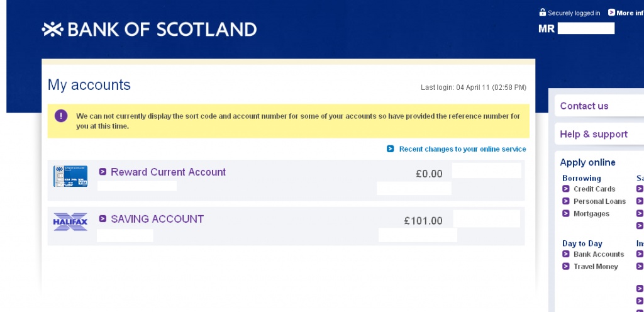The image size is (644, 312).
Task: Open the Help & support panel
Action: click(x=594, y=134)
